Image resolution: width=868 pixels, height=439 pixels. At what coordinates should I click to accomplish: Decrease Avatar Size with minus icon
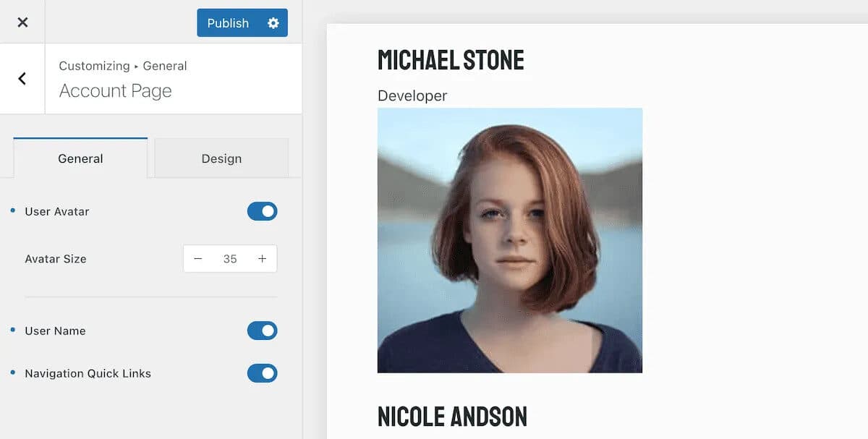click(x=198, y=259)
